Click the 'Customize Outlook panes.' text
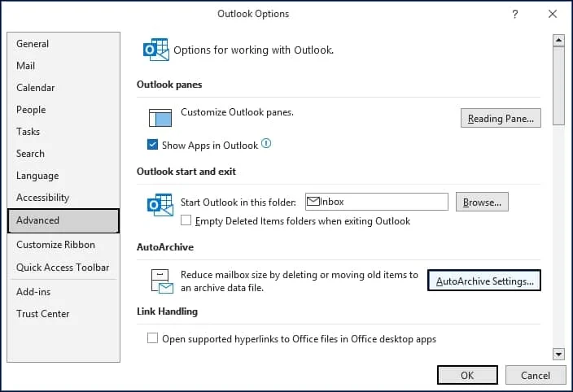573x392 pixels. pyautogui.click(x=237, y=112)
